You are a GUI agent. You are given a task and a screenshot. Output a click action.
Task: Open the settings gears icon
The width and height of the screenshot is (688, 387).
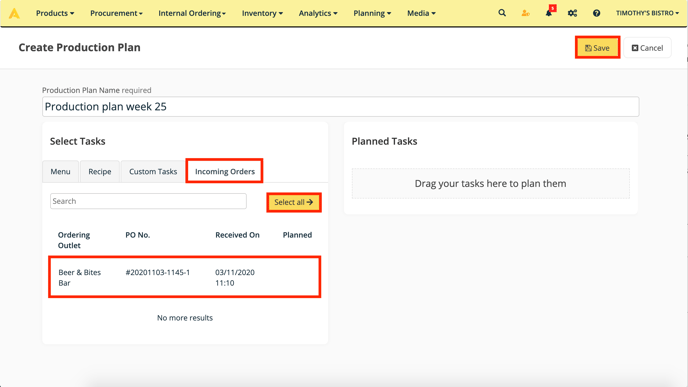click(572, 13)
